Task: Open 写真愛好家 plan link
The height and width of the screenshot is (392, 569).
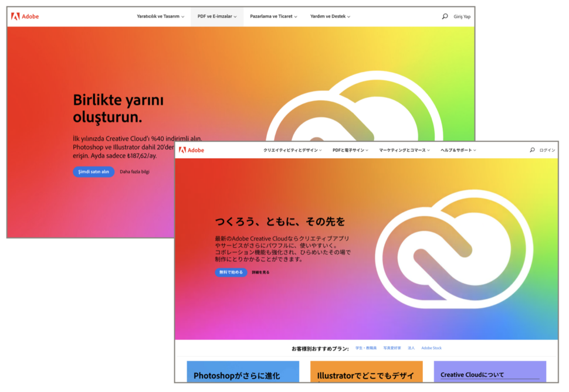Action: point(392,348)
